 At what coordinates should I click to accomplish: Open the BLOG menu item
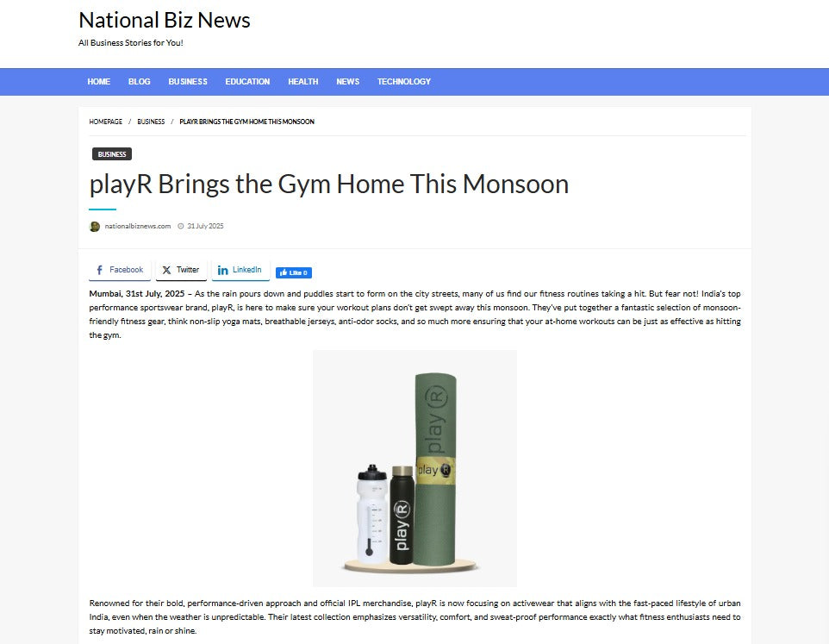click(x=139, y=82)
